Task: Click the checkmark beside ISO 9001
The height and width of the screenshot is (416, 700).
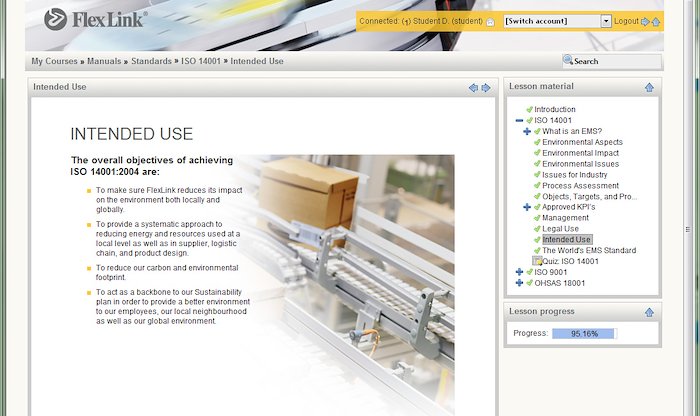Action: pos(529,272)
